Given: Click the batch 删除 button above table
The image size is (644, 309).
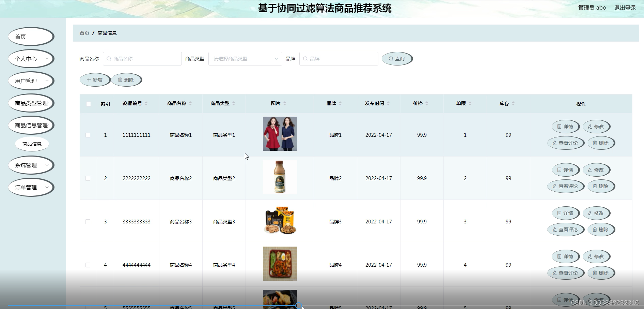Looking at the screenshot, I should click(126, 80).
